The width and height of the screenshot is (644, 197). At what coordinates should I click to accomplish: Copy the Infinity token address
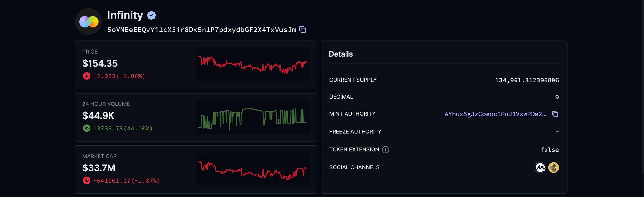302,30
